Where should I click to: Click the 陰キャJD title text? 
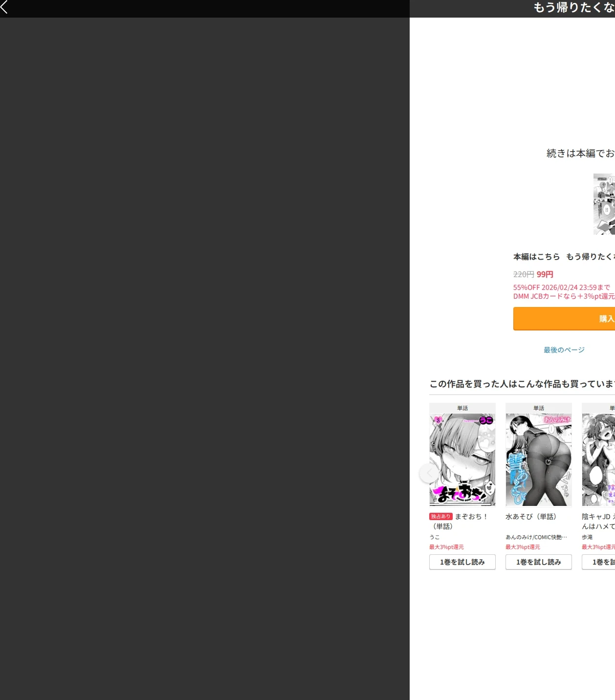pos(598,521)
